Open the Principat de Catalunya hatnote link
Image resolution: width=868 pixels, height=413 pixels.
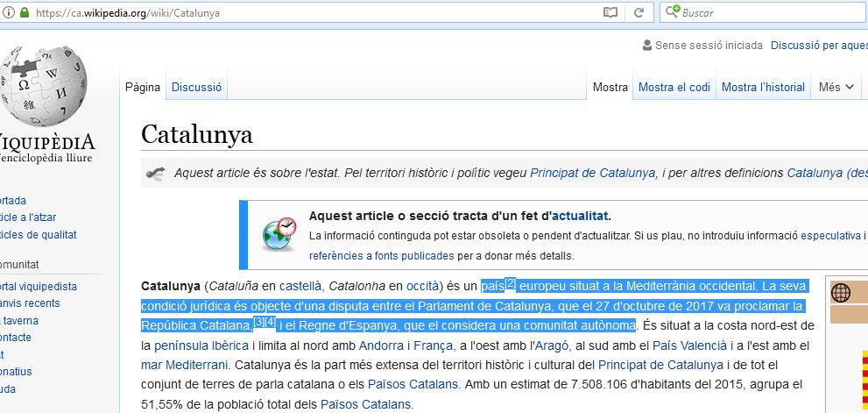592,173
